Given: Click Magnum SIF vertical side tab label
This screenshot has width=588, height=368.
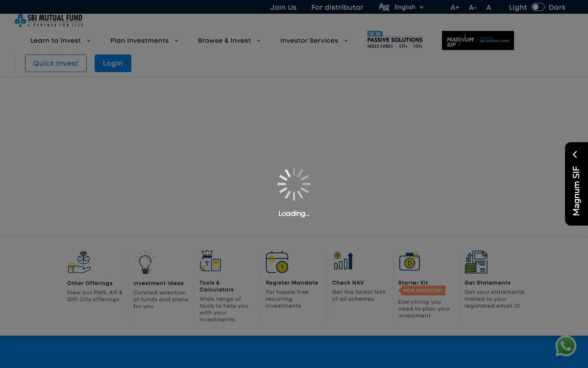Looking at the screenshot, I should point(576,191).
